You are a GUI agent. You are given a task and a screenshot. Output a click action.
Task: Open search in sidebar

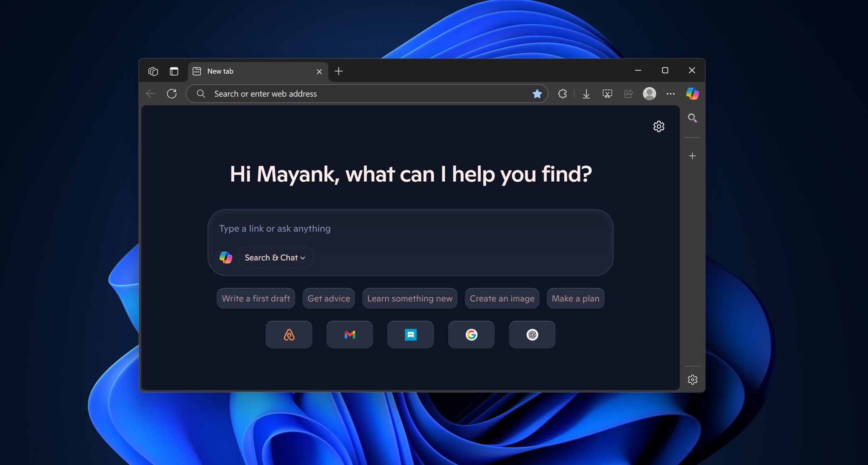[692, 118]
